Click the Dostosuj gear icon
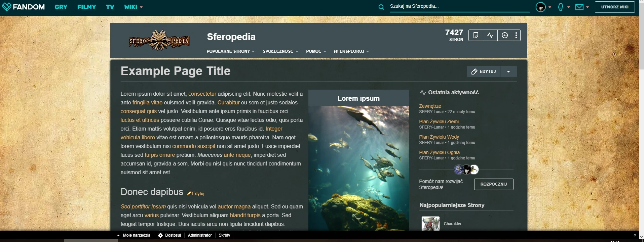 [x=160, y=235]
